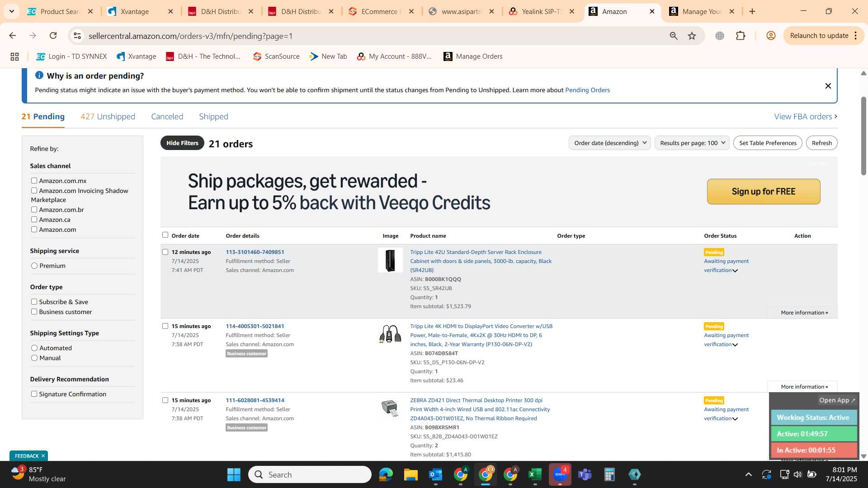Click the site information icon in address bar

coord(77,36)
